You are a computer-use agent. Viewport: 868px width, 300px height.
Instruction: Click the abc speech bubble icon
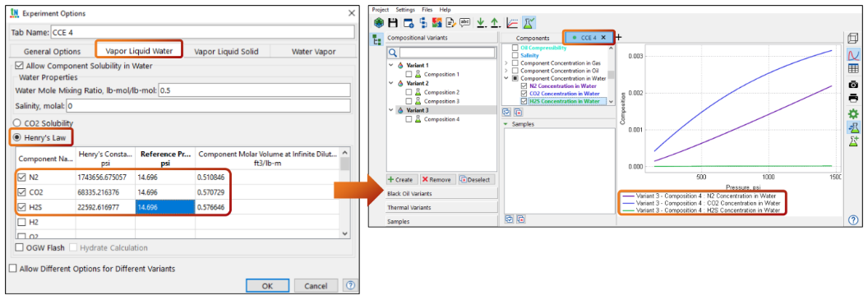pyautogui.click(x=465, y=23)
